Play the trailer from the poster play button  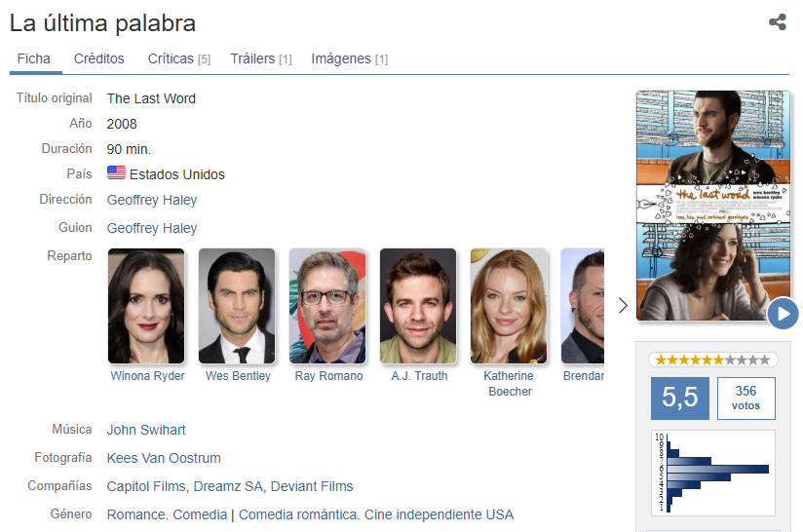click(783, 314)
